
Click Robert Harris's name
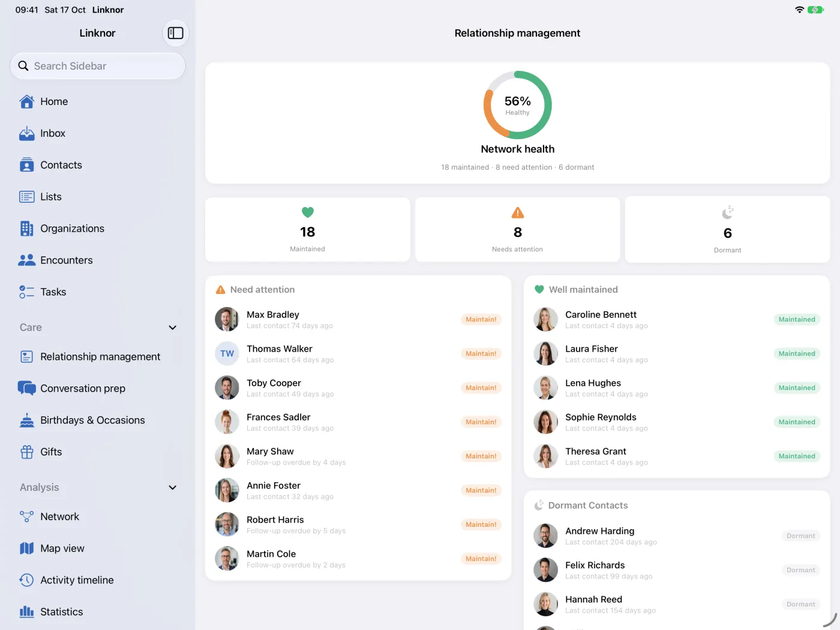[x=275, y=520]
